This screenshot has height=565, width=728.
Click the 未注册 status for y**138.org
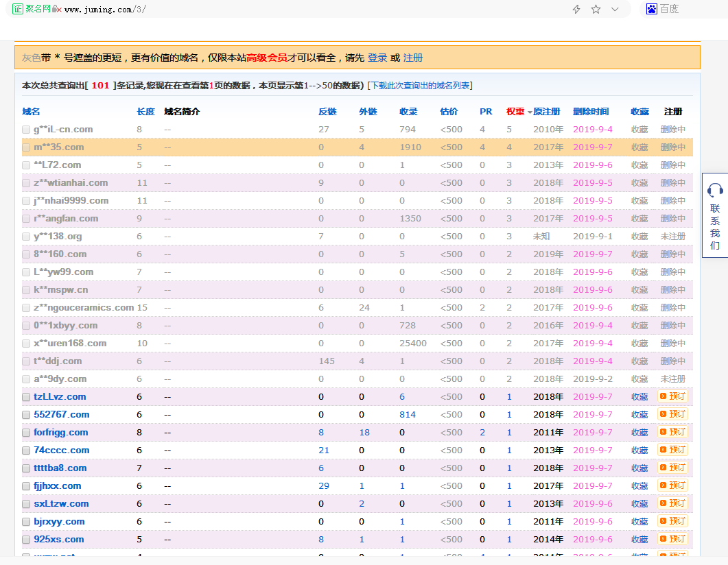click(x=672, y=236)
